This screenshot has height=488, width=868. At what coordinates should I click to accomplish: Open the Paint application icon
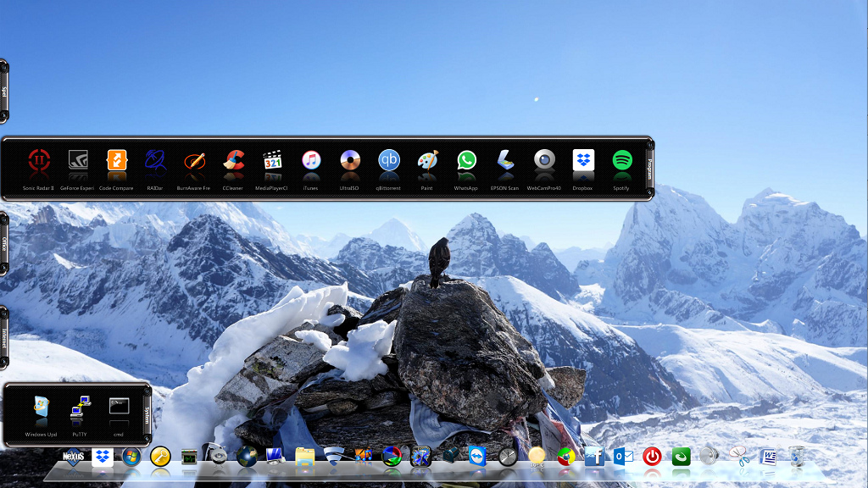pos(428,160)
